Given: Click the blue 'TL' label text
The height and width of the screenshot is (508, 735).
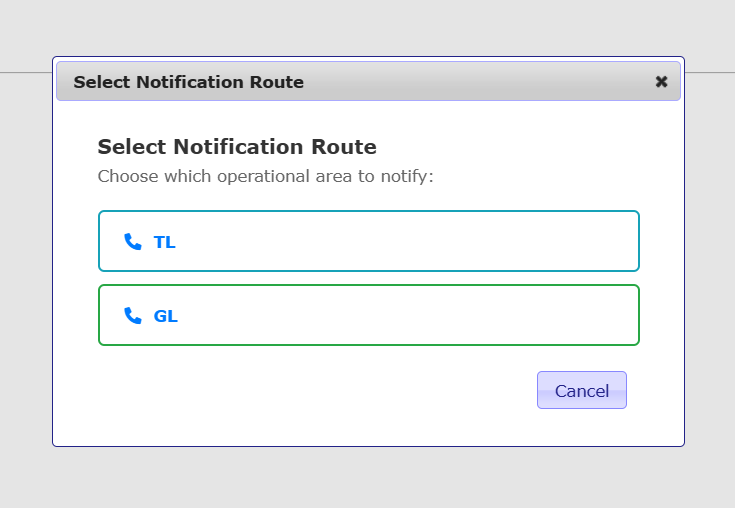Looking at the screenshot, I should (x=165, y=242).
